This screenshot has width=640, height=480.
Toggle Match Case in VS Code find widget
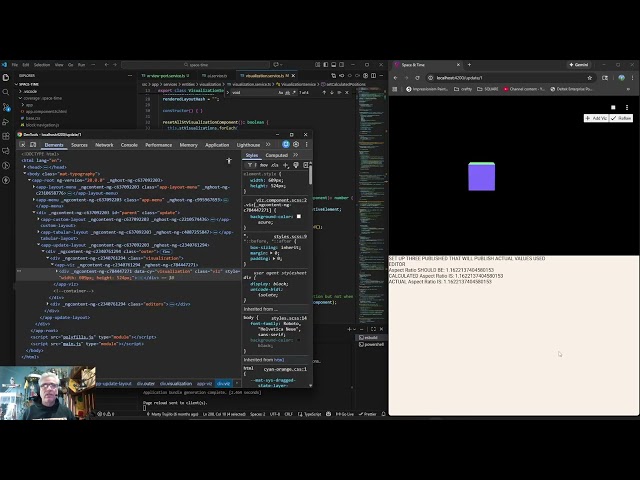280,93
